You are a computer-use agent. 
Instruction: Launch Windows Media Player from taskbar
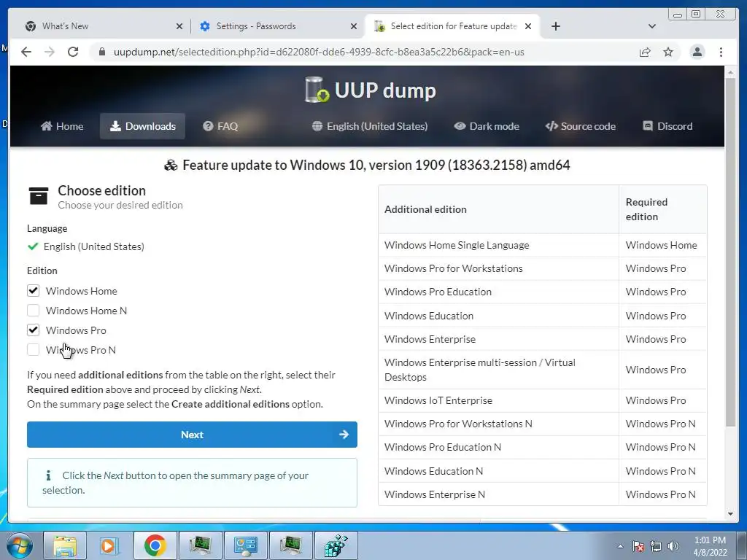[x=109, y=545]
